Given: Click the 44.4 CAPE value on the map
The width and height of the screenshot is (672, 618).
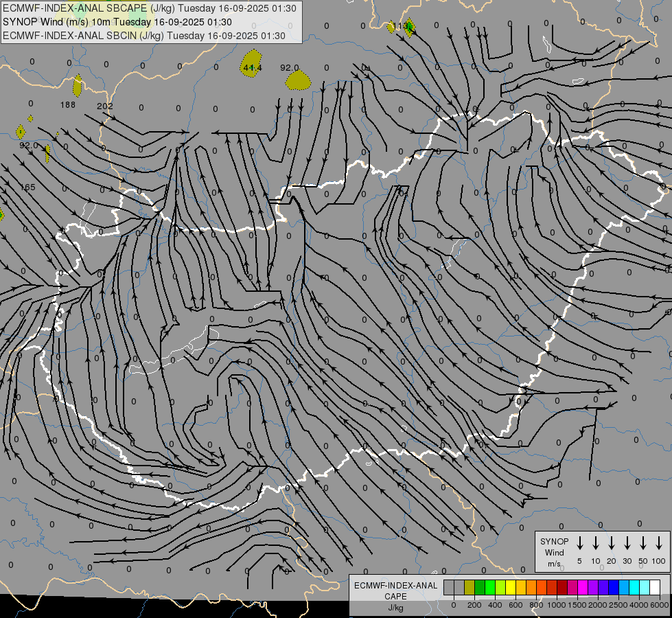Looking at the screenshot, I should point(253,68).
